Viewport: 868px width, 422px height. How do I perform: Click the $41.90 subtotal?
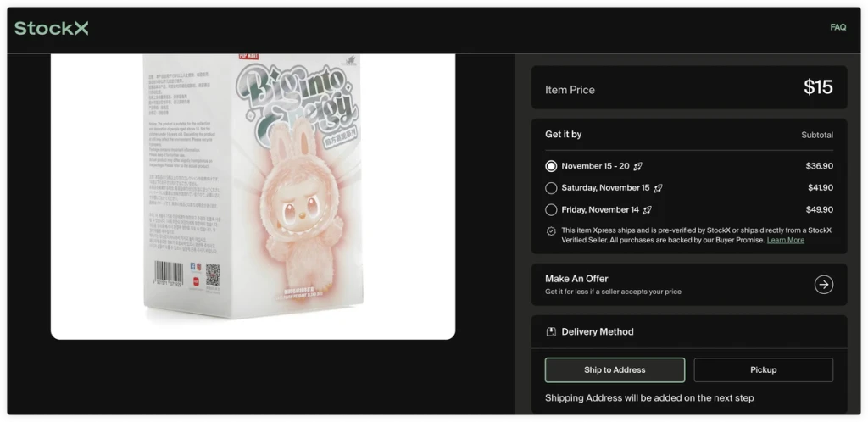821,188
